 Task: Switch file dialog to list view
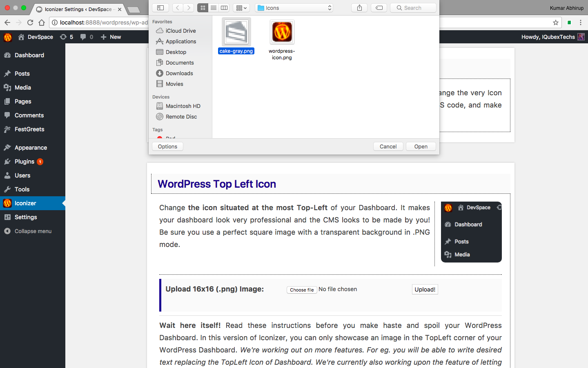(x=214, y=8)
